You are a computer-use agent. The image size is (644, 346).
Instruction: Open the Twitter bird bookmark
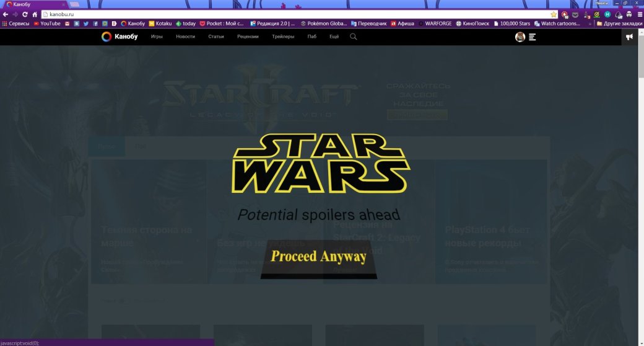[x=86, y=24]
